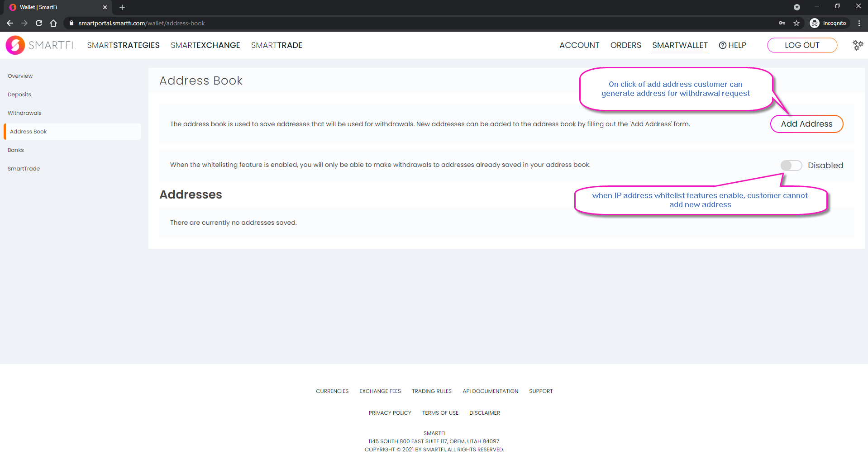The width and height of the screenshot is (868, 469).
Task: Open the HELP link
Action: tap(733, 45)
